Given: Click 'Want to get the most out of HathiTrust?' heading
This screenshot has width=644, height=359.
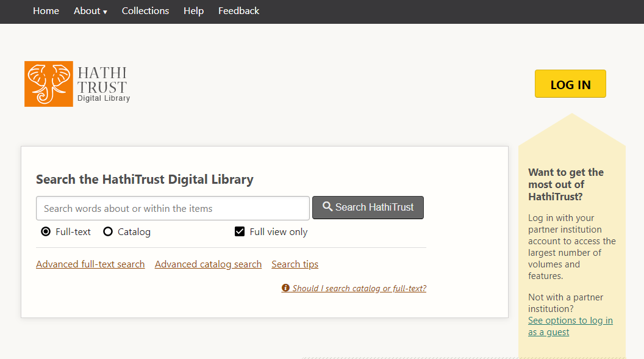Looking at the screenshot, I should 566,184.
